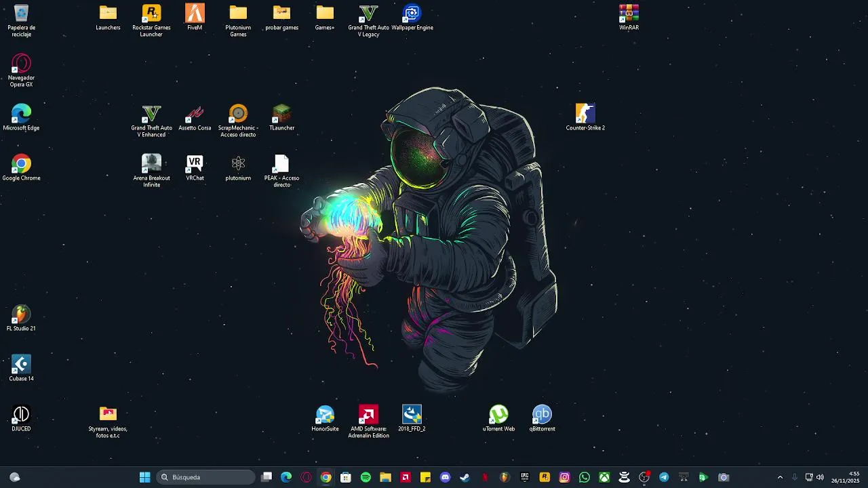
Task: Open the weather widgets button on taskbar
Action: (15, 477)
